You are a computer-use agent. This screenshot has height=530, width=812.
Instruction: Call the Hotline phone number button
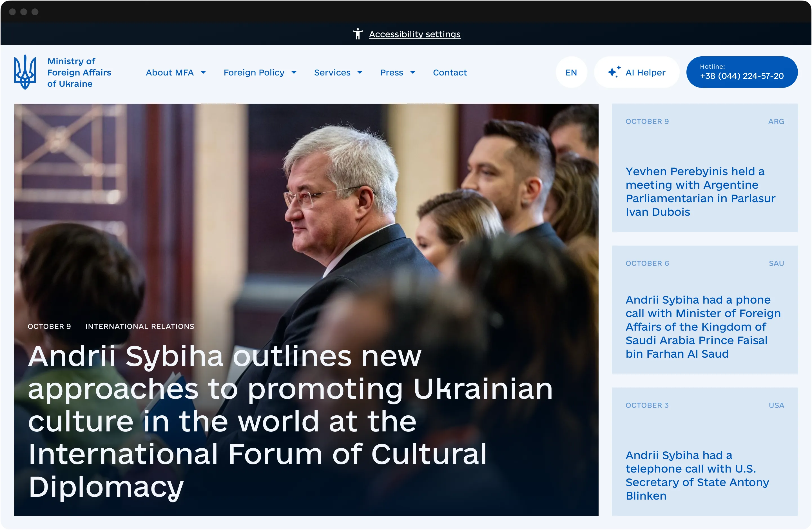tap(742, 72)
